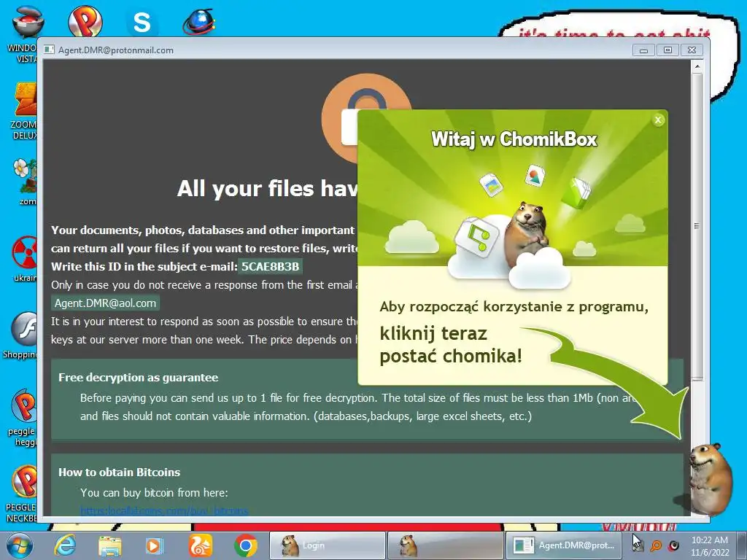Launch Internet Explorer from taskbar
747x560 pixels.
click(x=65, y=545)
